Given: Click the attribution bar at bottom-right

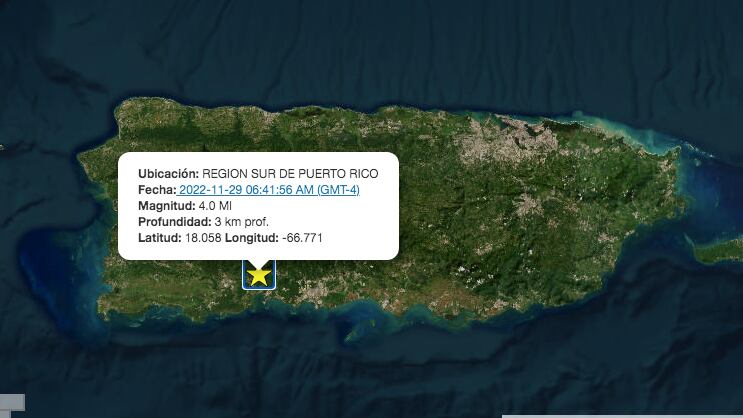Looking at the screenshot, I should coord(622,415).
